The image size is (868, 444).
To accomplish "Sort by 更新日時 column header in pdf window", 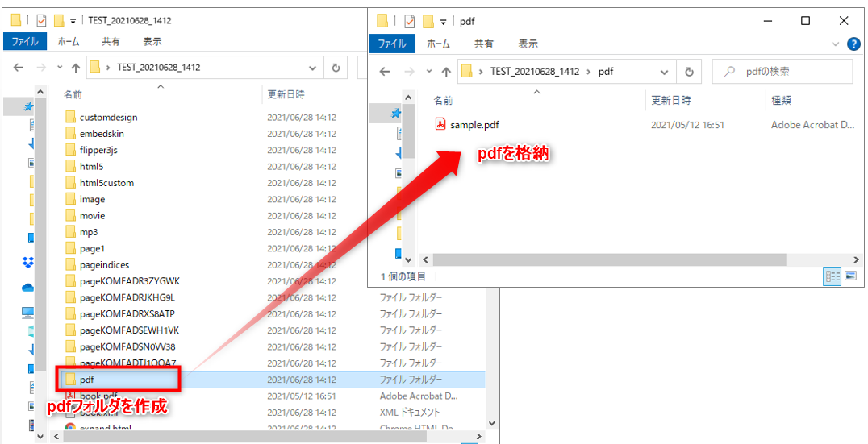I will tap(671, 100).
